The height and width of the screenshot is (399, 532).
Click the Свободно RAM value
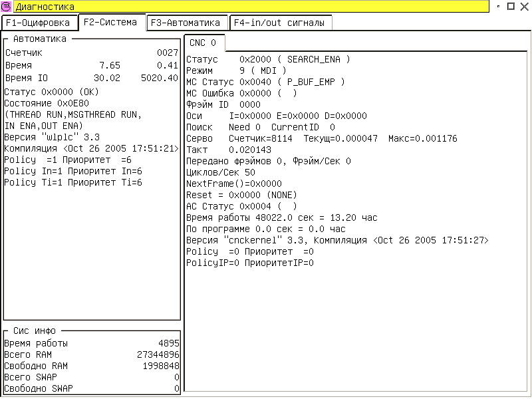(160, 366)
